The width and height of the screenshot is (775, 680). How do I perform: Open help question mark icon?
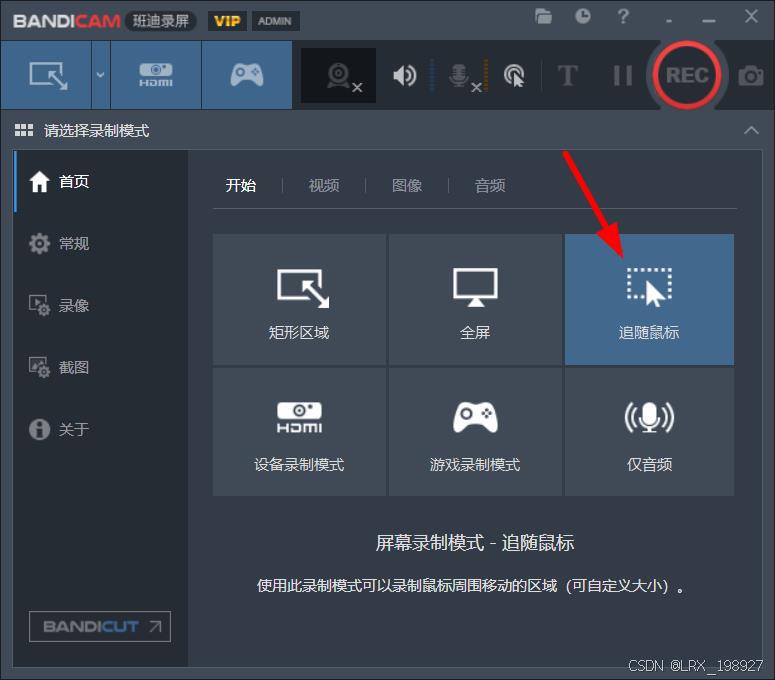[623, 16]
